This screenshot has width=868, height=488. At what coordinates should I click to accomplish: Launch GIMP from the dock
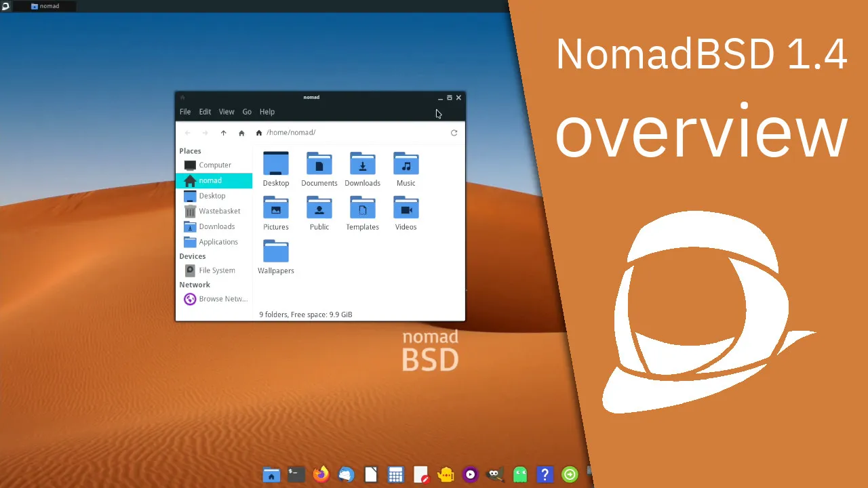point(495,475)
